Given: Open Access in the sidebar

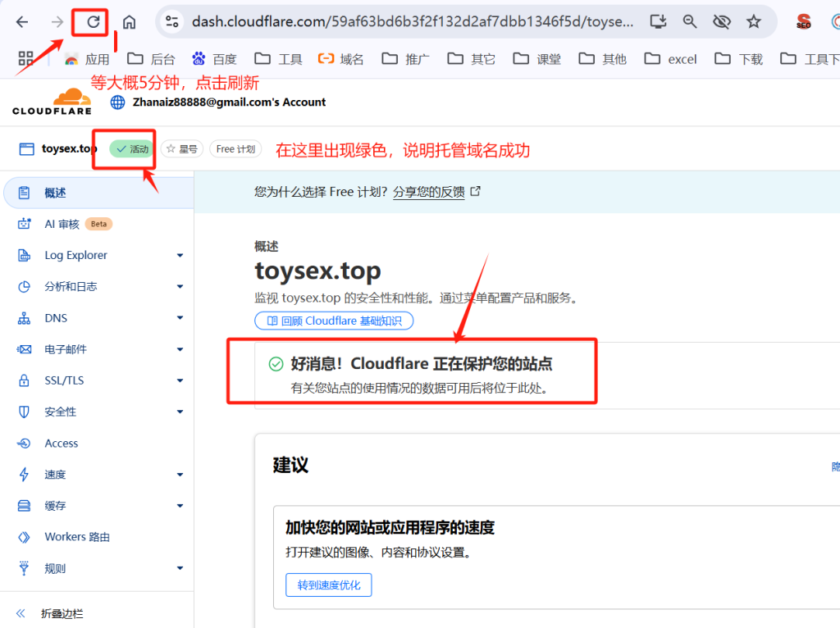Looking at the screenshot, I should 61,444.
